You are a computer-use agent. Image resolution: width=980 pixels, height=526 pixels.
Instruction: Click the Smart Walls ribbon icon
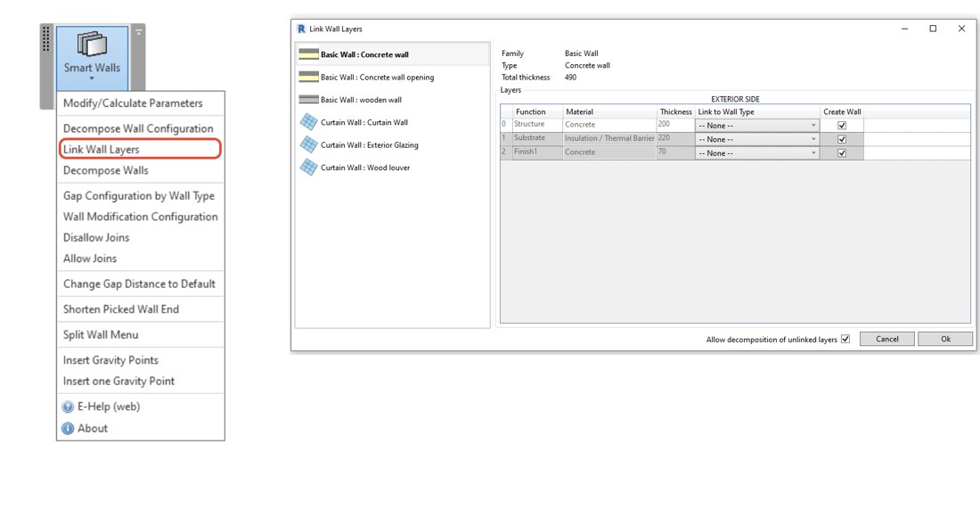[92, 45]
